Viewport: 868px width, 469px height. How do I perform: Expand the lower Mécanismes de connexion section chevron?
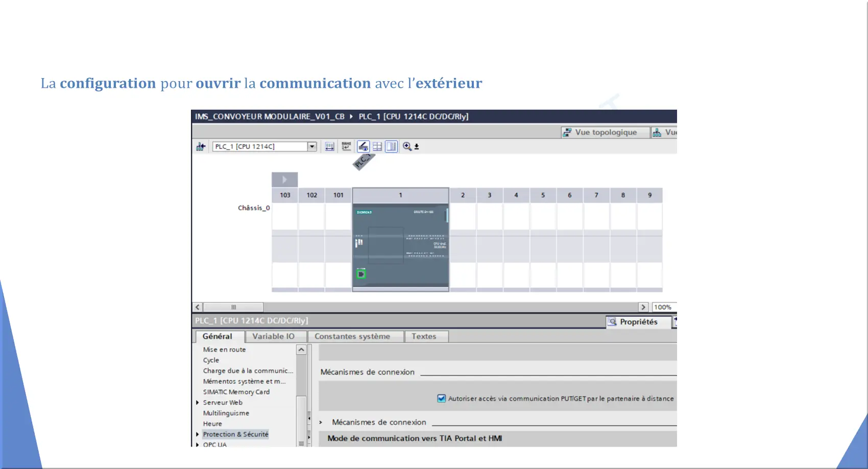[321, 423]
